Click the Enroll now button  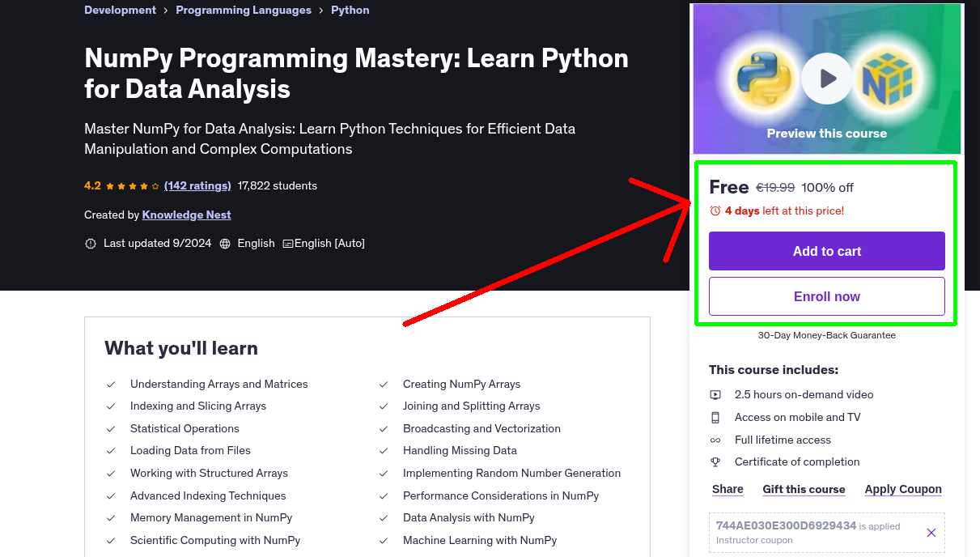[x=827, y=296]
